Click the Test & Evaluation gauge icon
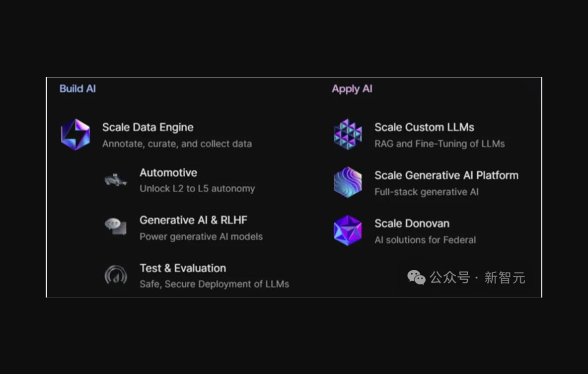Viewport: 588px width, 374px height. [x=115, y=275]
